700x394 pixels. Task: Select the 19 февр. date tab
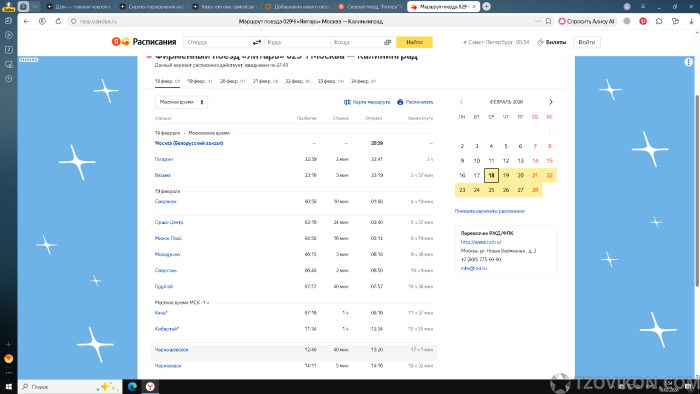coord(200,81)
